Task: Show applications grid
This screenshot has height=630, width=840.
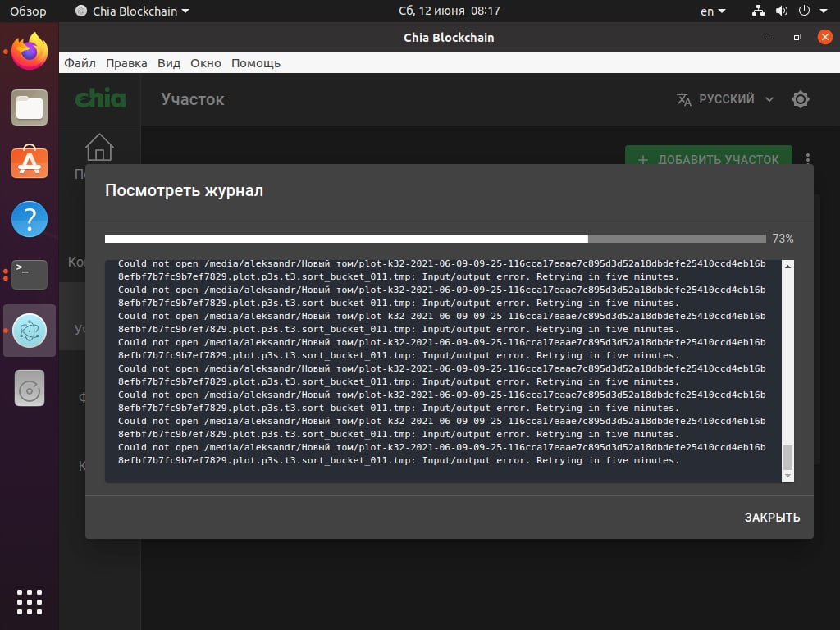Action: [30, 602]
